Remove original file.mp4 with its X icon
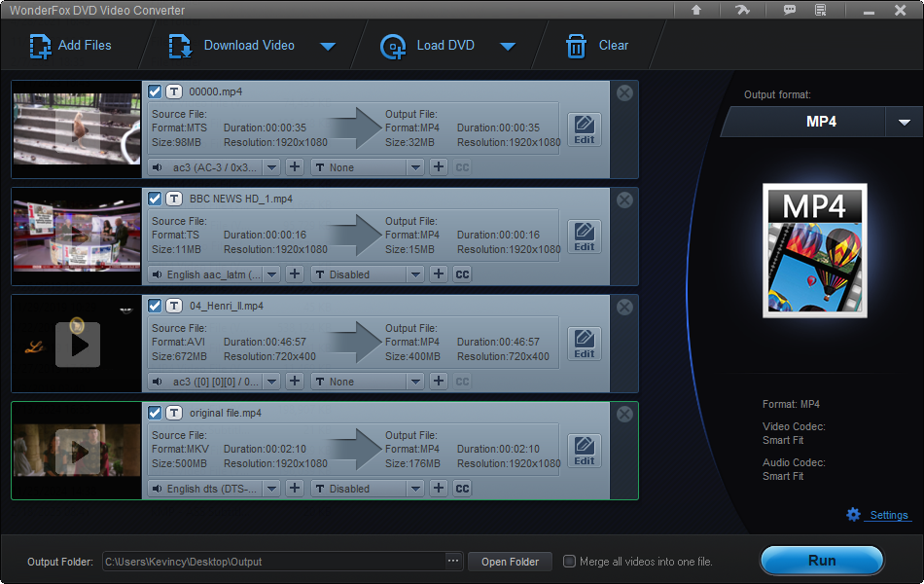924x584 pixels. [x=624, y=414]
